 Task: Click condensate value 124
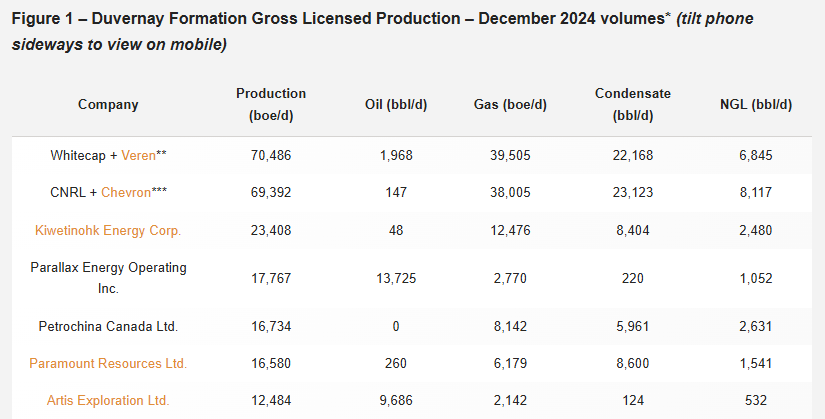(x=633, y=401)
